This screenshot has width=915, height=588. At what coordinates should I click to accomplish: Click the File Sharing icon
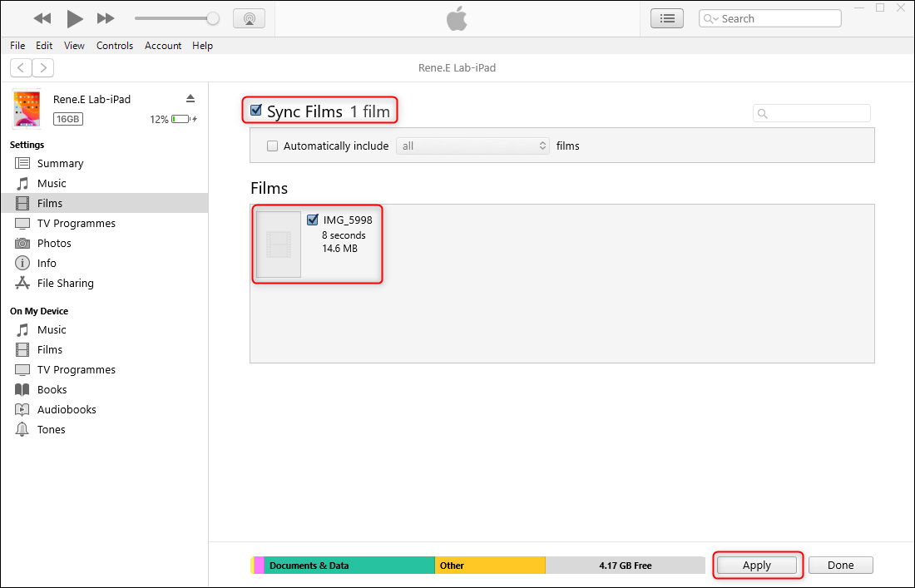[x=22, y=283]
